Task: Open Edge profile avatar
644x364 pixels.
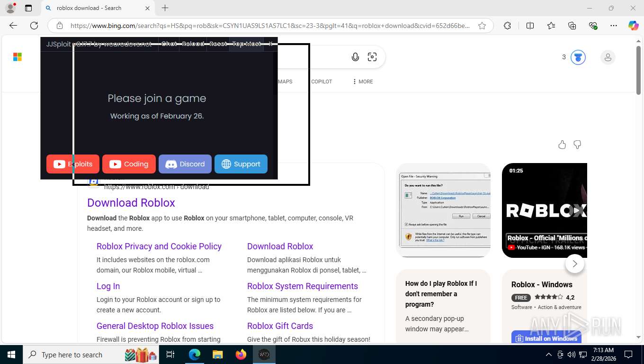Action: pos(10,8)
